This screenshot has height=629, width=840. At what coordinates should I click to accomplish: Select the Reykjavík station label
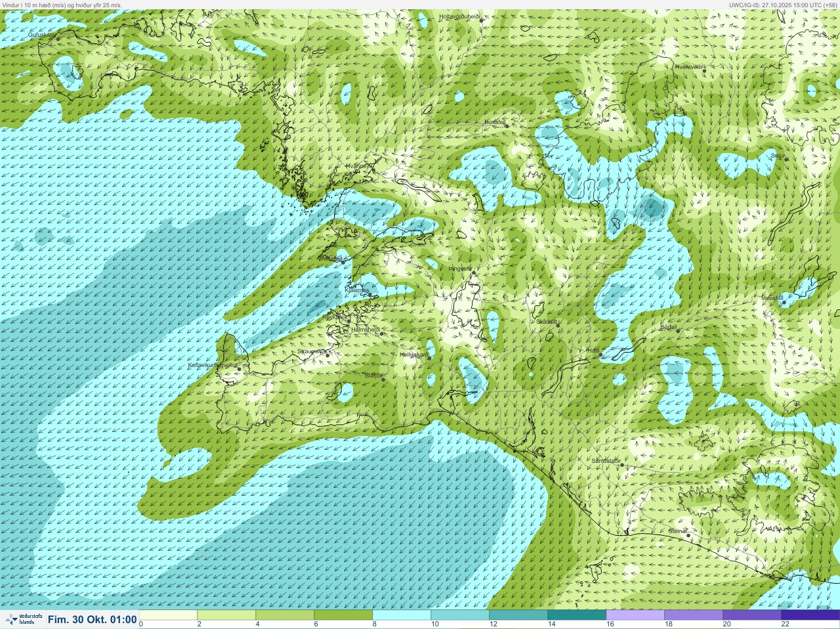pos(335,316)
